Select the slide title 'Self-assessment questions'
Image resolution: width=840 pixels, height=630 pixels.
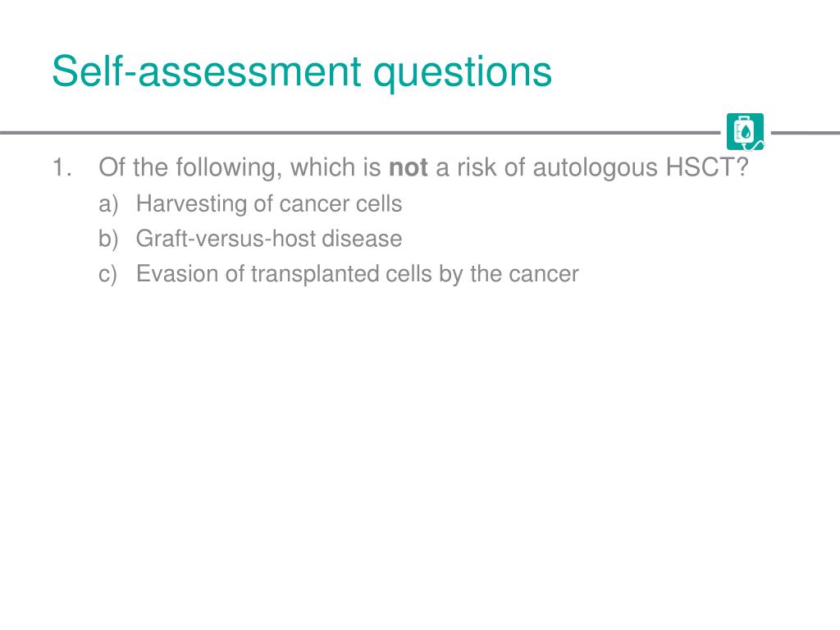click(x=302, y=72)
